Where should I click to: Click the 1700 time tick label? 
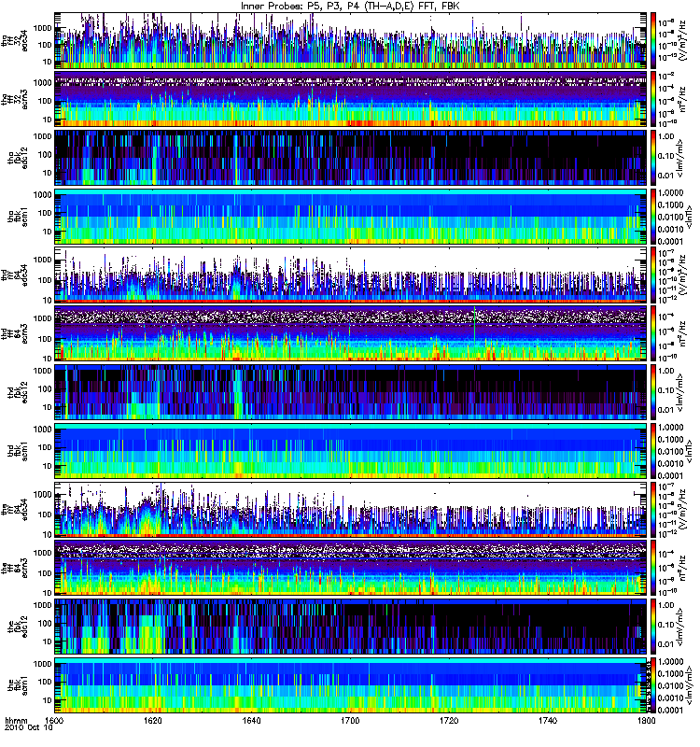[x=351, y=721]
